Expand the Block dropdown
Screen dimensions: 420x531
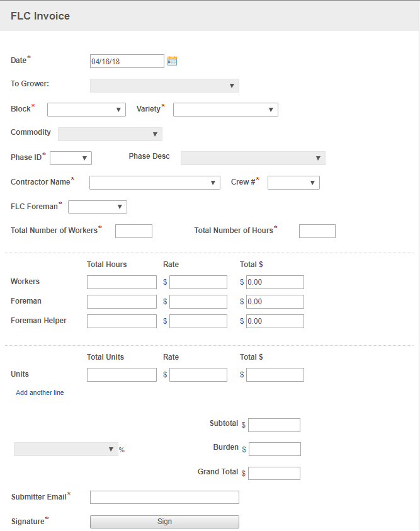coord(86,110)
